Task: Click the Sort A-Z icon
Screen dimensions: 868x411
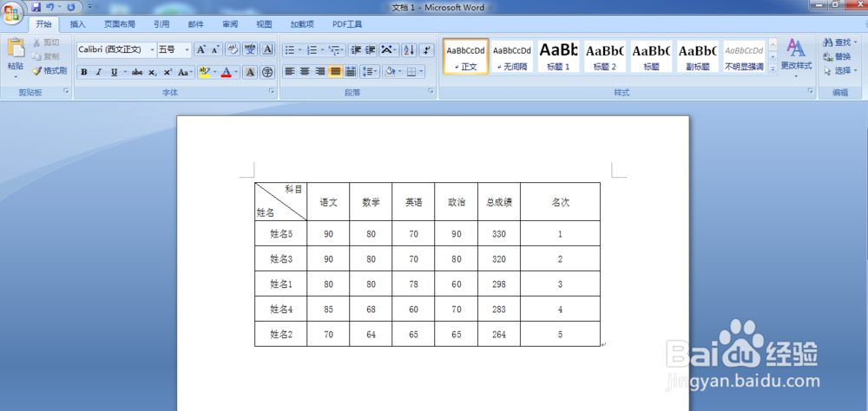Action: click(409, 50)
